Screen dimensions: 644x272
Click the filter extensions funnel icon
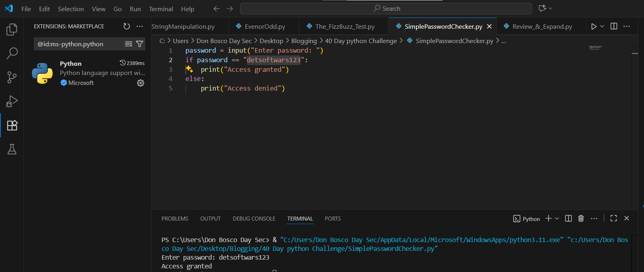click(140, 44)
